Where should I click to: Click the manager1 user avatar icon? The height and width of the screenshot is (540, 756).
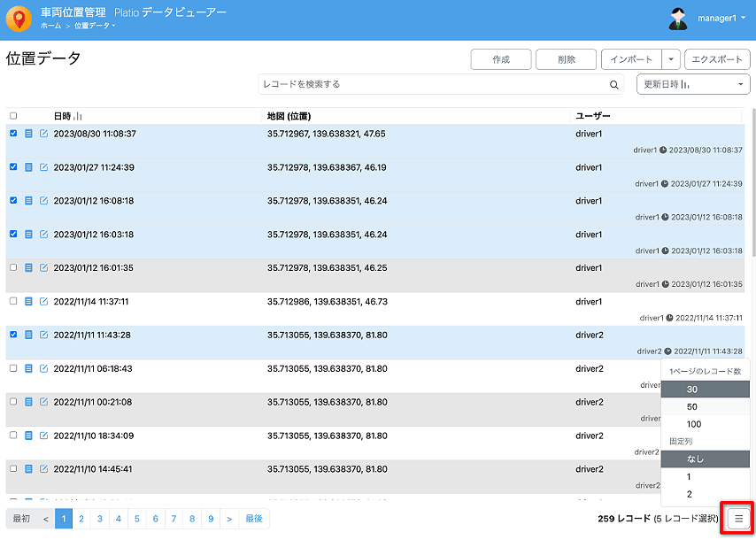click(678, 19)
